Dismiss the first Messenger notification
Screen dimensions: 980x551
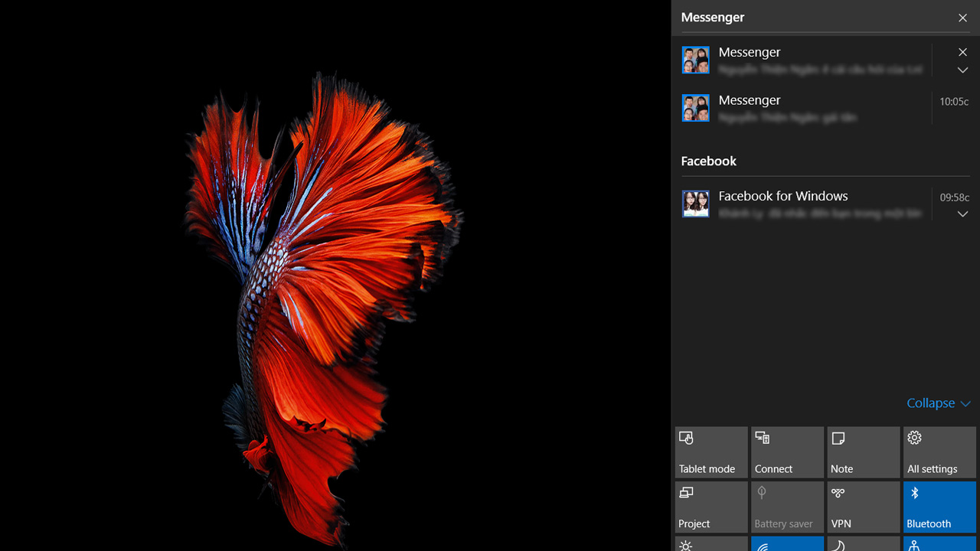click(x=962, y=52)
